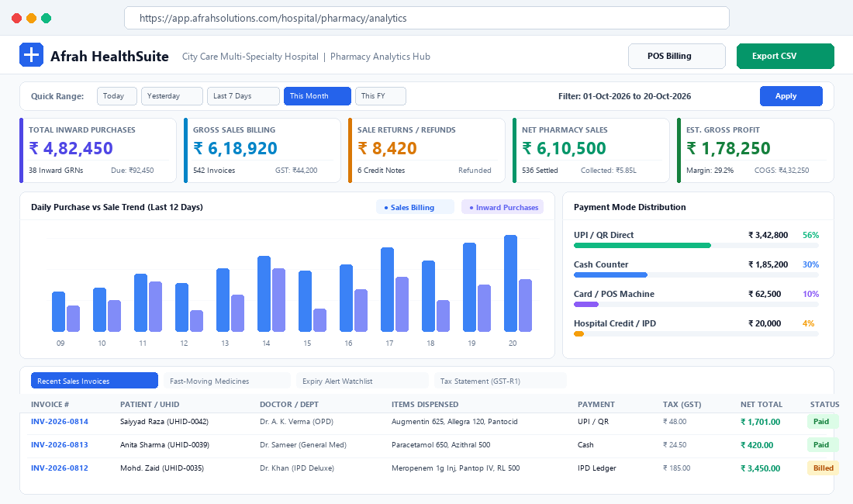This screenshot has height=504, width=853.
Task: Choose the Last 7 Days range
Action: click(x=243, y=96)
